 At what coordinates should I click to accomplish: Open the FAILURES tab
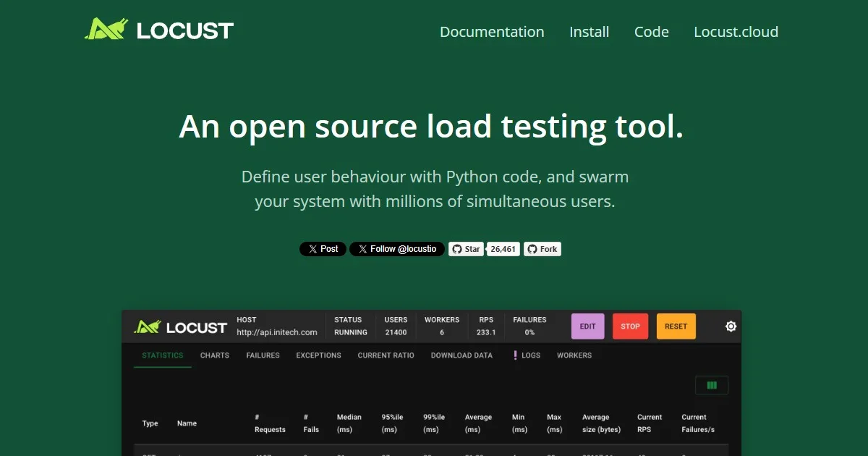263,355
